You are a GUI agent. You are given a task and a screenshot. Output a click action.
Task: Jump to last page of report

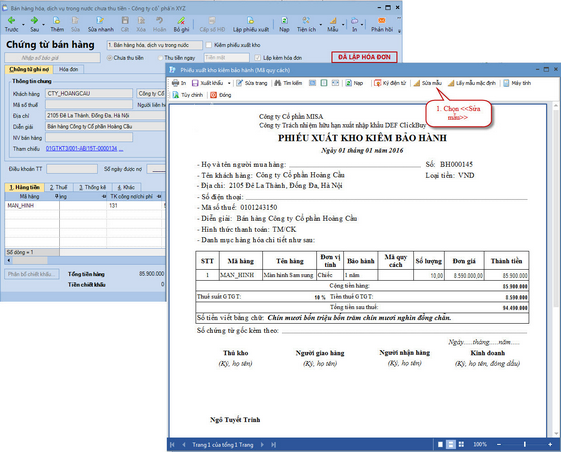coord(273,444)
